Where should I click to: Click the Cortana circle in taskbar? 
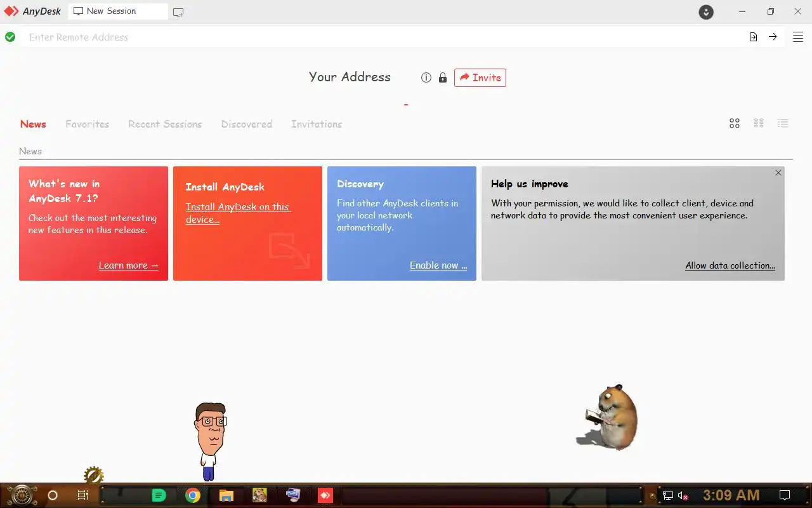(53, 495)
